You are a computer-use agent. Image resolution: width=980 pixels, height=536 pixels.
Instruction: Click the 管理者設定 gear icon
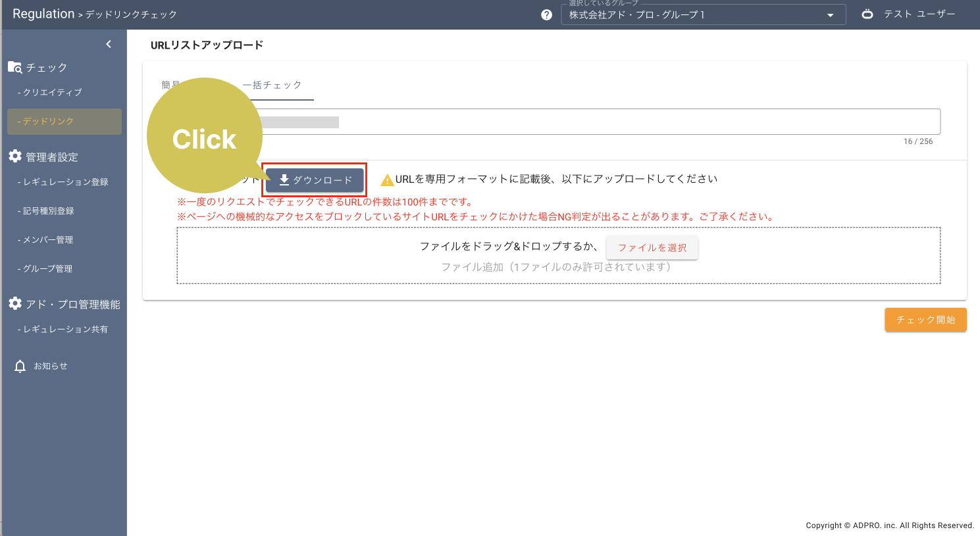(15, 156)
